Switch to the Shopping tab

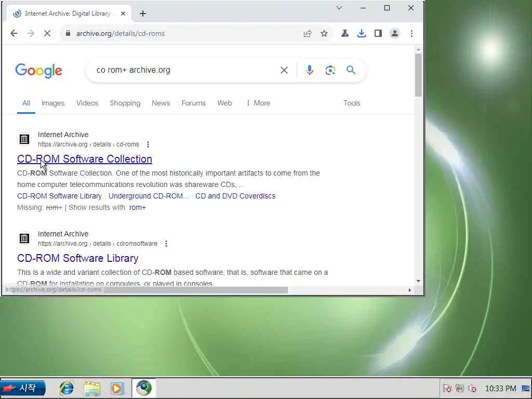(x=125, y=103)
